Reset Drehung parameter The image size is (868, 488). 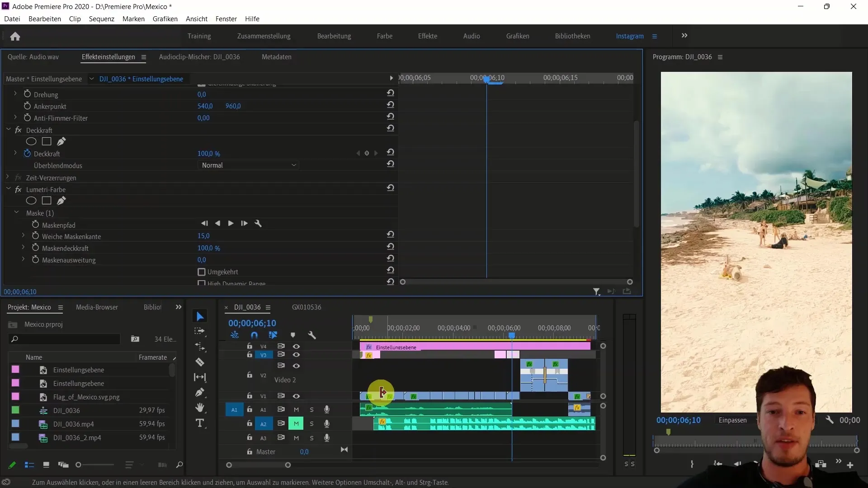pos(391,93)
